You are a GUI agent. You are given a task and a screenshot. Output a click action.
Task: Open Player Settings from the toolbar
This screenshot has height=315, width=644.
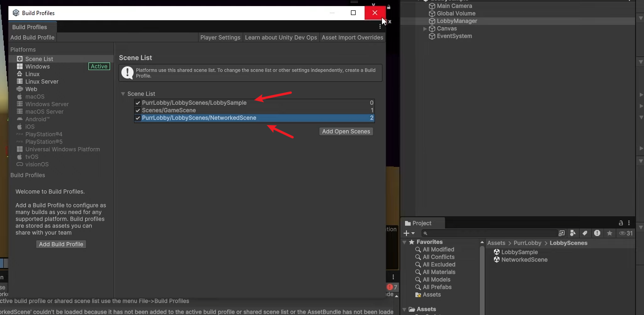point(220,38)
